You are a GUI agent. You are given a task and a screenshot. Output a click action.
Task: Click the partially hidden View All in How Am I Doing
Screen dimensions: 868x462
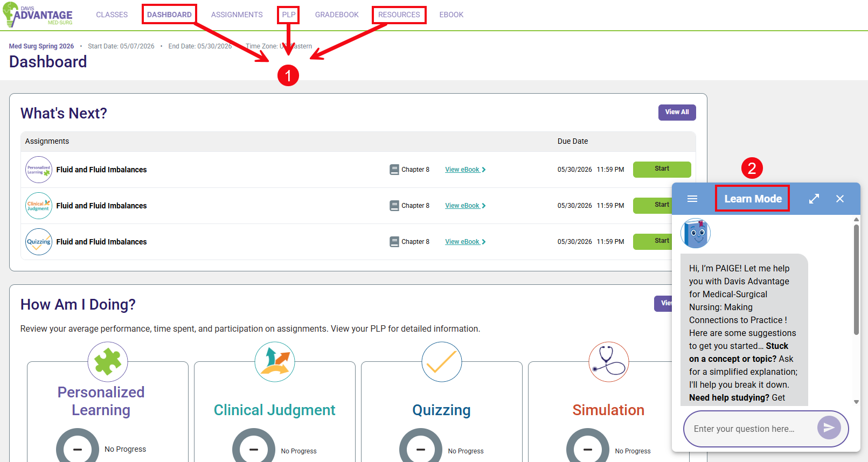click(663, 303)
